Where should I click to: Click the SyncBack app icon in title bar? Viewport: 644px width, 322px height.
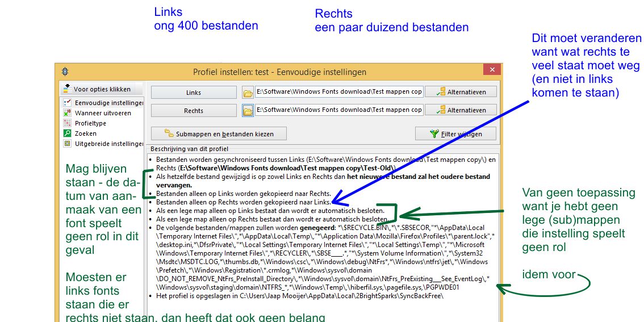[x=66, y=72]
